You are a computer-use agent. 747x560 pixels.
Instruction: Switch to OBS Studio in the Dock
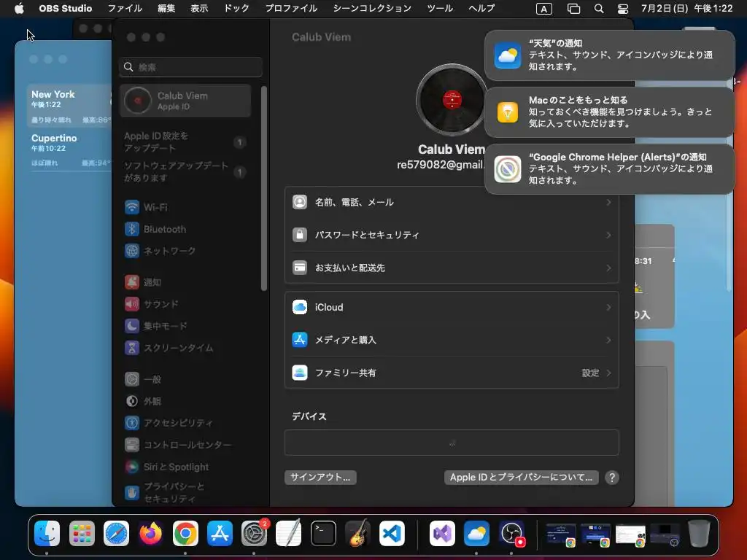511,533
